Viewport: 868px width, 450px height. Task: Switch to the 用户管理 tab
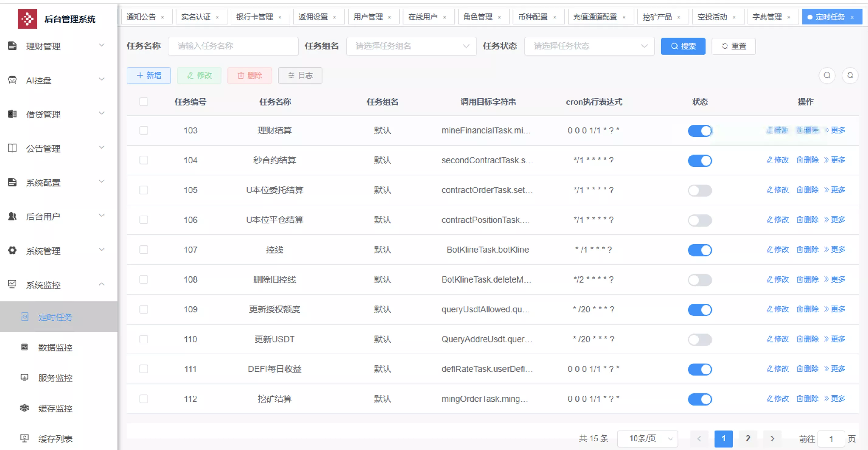point(369,16)
